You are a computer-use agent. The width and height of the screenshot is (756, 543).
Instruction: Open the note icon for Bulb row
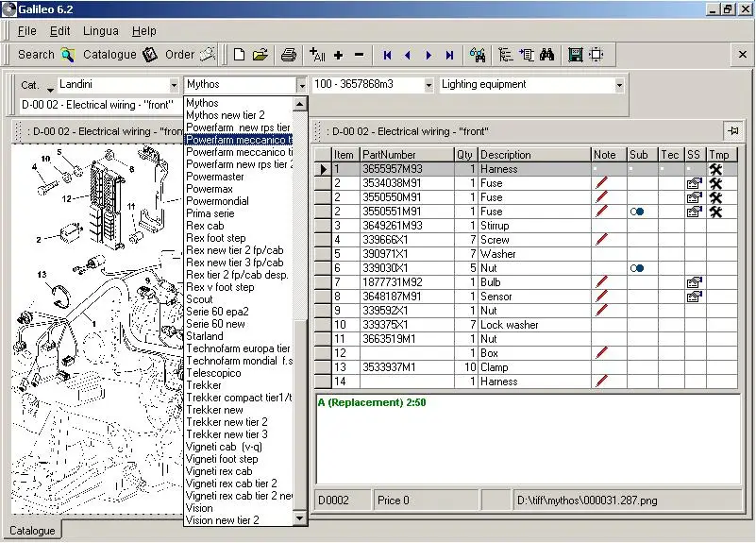(x=601, y=282)
